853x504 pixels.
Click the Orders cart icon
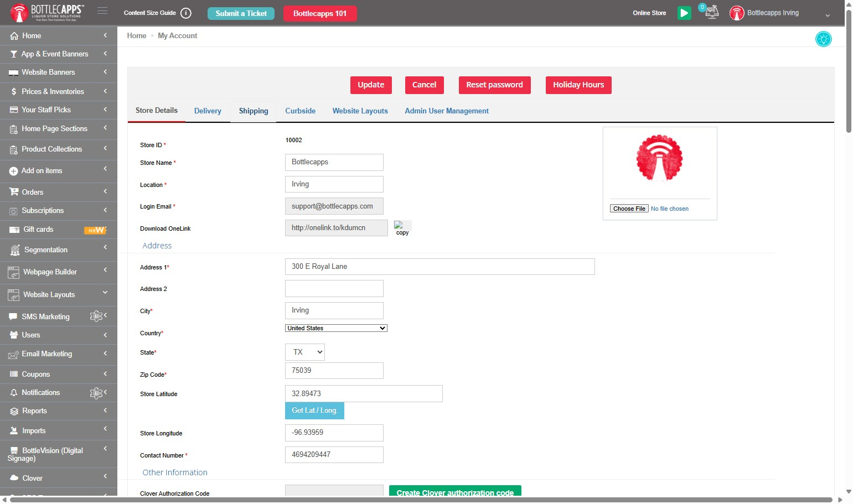coord(14,192)
